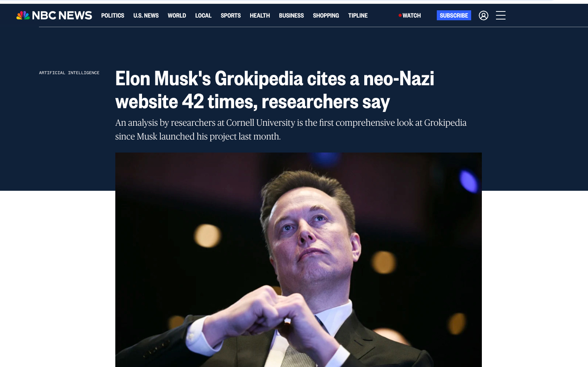The height and width of the screenshot is (367, 588).
Task: Open the Local news section
Action: click(203, 15)
